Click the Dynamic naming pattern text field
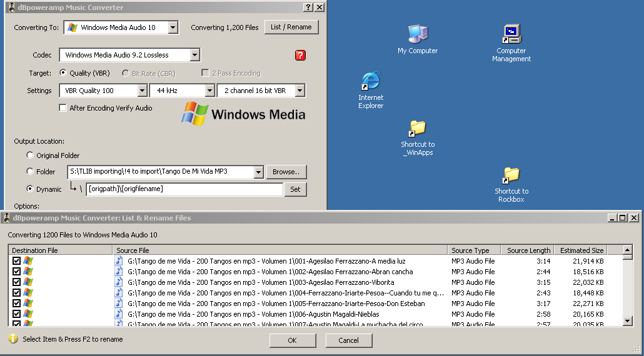 (x=184, y=189)
